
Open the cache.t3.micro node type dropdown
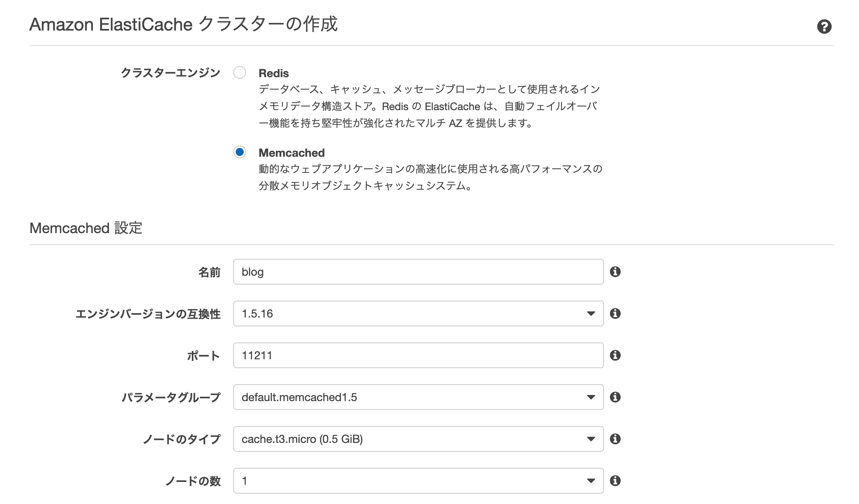pos(418,439)
